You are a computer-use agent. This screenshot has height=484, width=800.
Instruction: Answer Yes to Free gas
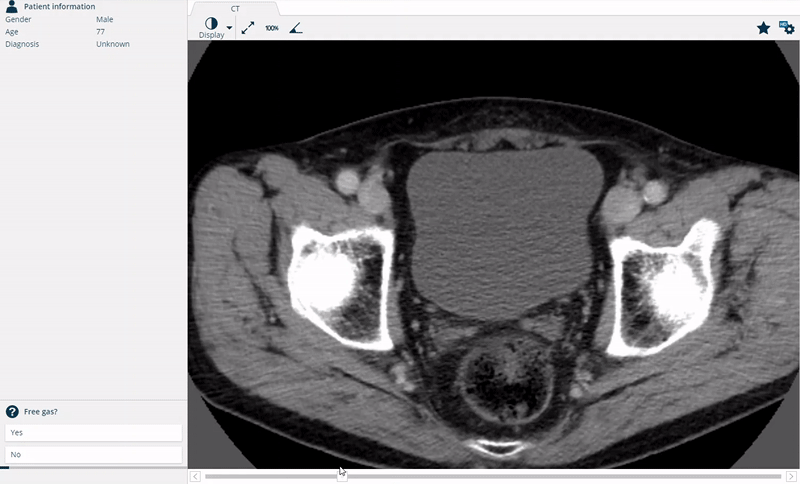coord(93,432)
